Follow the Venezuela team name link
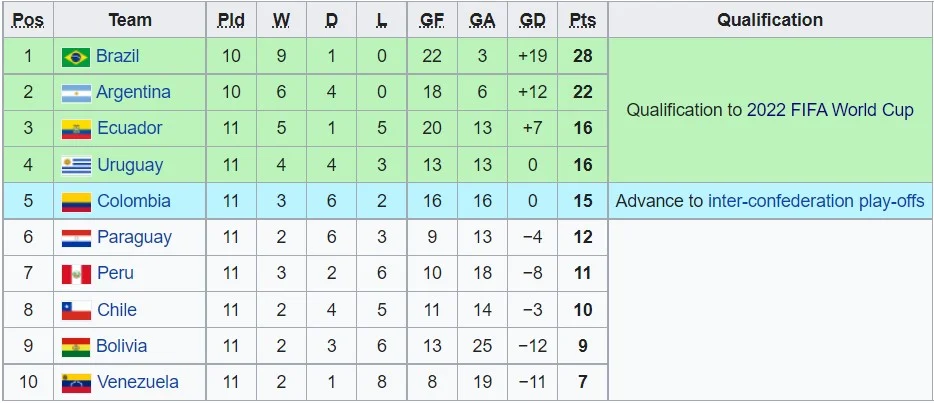The image size is (934, 403). (x=138, y=382)
